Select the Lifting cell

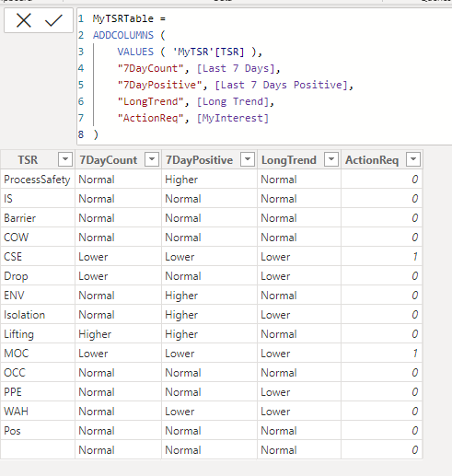(37, 334)
